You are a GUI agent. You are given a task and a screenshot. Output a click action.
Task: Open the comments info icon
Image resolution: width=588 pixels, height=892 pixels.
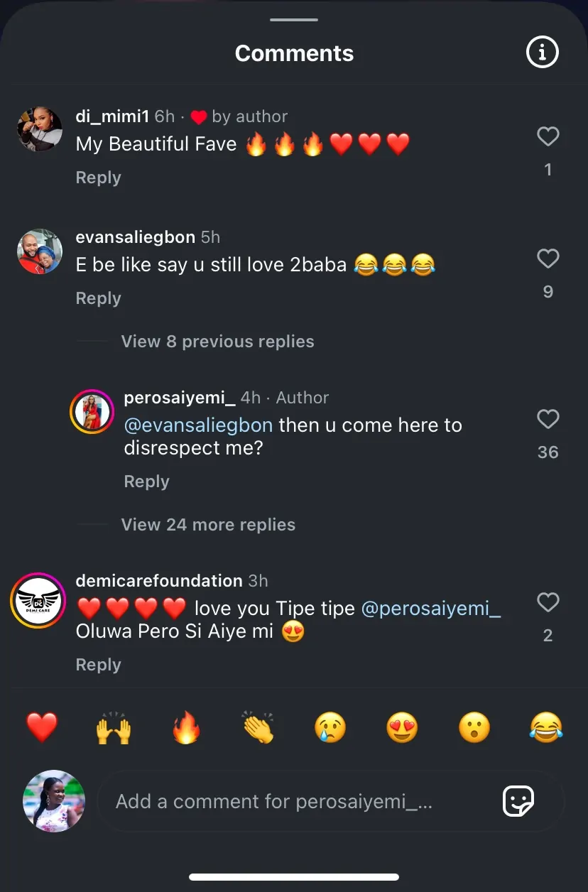542,53
